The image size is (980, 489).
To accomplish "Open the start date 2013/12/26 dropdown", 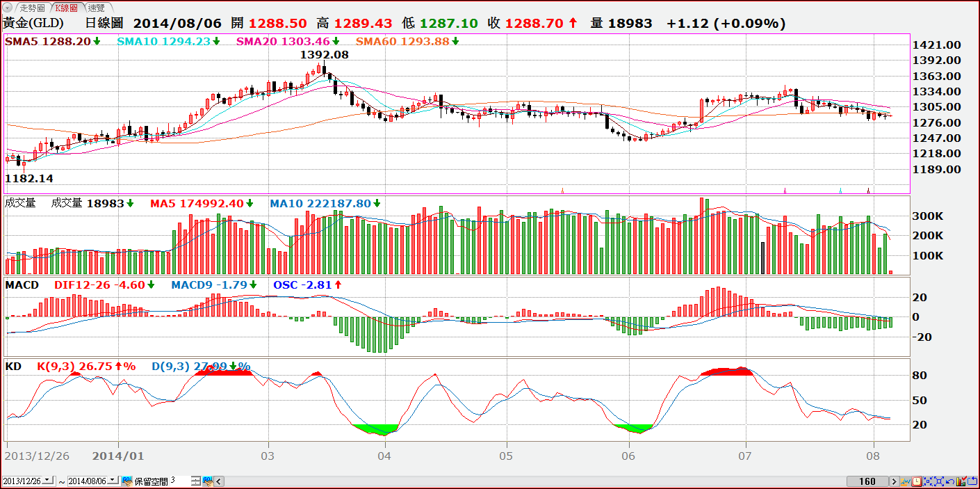I will (48, 481).
